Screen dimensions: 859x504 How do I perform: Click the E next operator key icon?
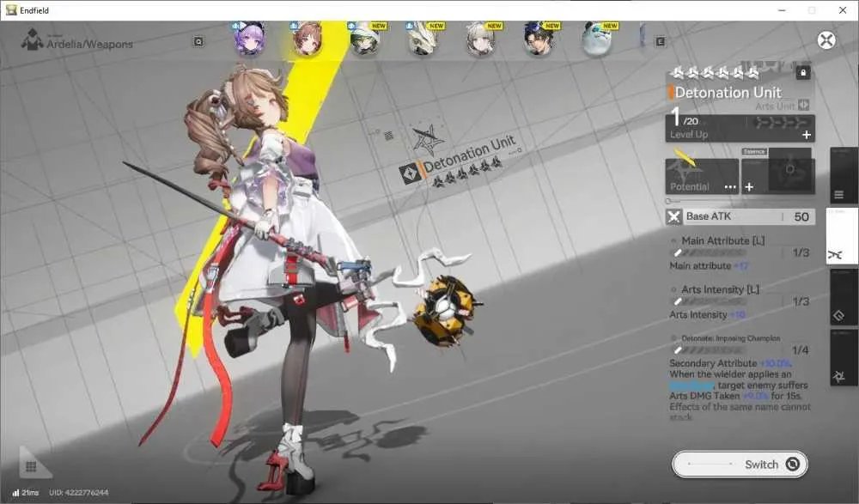[x=660, y=41]
